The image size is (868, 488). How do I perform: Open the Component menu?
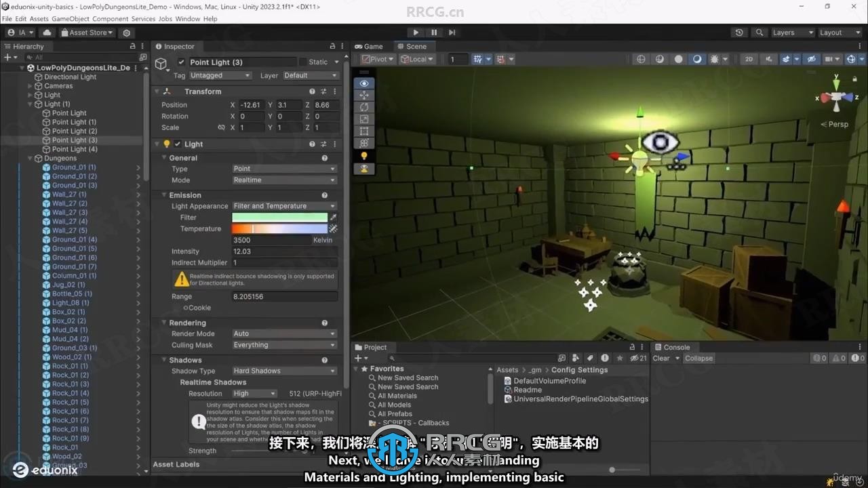(110, 19)
